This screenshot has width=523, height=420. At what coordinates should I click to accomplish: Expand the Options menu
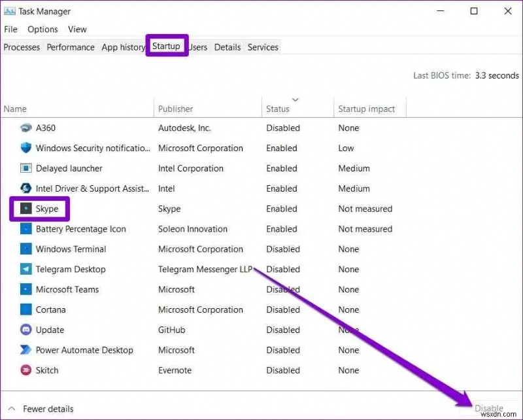pyautogui.click(x=42, y=29)
